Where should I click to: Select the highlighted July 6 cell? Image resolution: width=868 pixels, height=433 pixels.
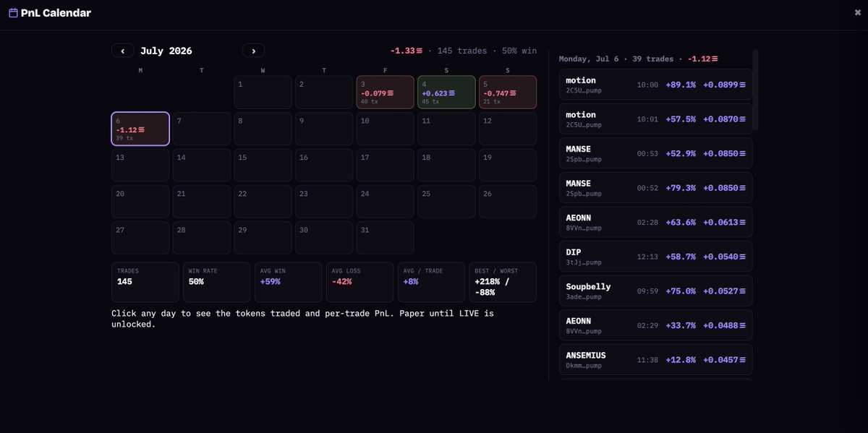coord(140,129)
